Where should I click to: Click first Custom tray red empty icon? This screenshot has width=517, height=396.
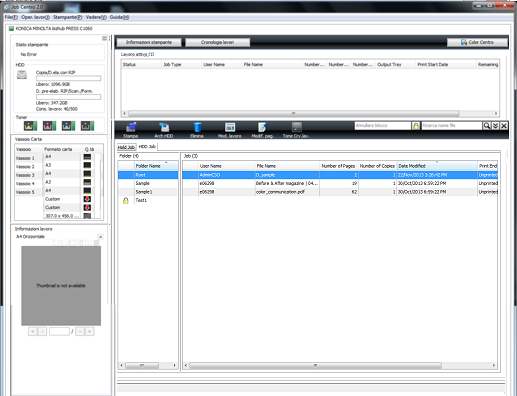(x=87, y=199)
